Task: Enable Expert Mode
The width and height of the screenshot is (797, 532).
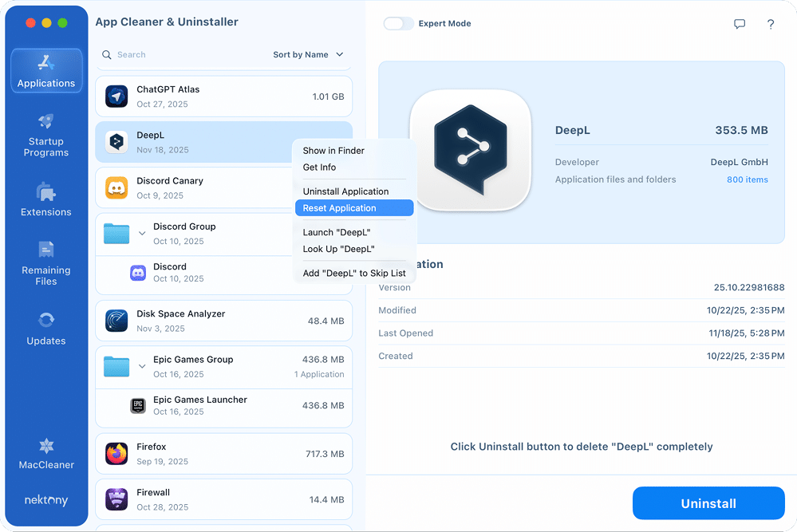Action: click(x=398, y=23)
